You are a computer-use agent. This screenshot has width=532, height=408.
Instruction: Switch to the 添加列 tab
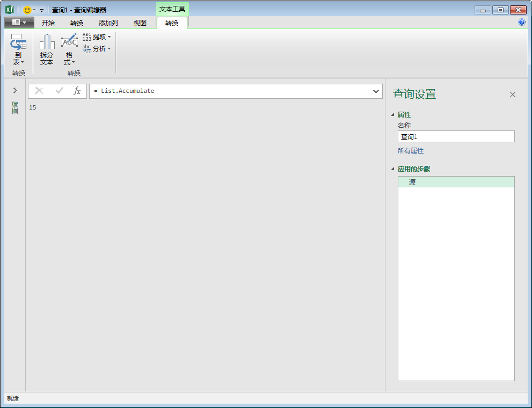[x=108, y=23]
